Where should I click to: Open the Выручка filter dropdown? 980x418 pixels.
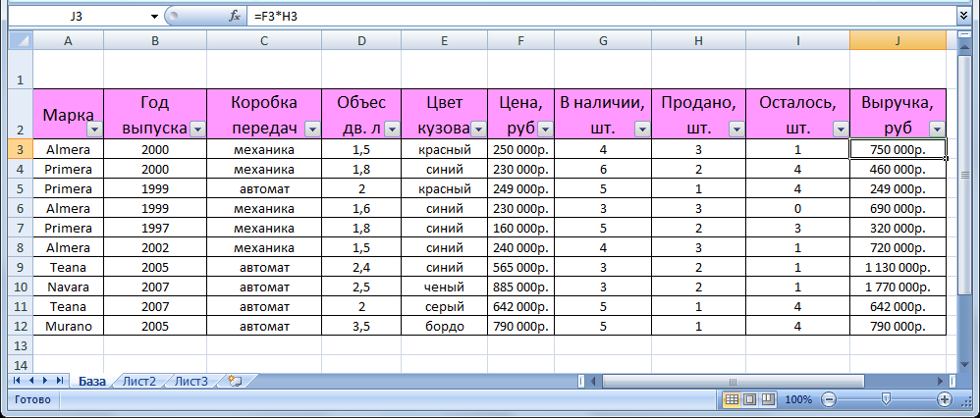click(937, 130)
